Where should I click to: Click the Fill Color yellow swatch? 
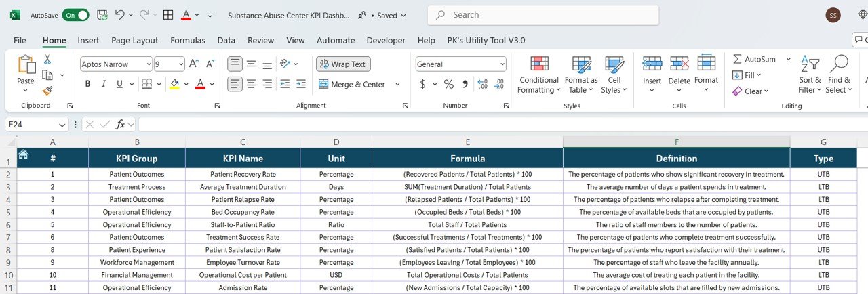174,84
